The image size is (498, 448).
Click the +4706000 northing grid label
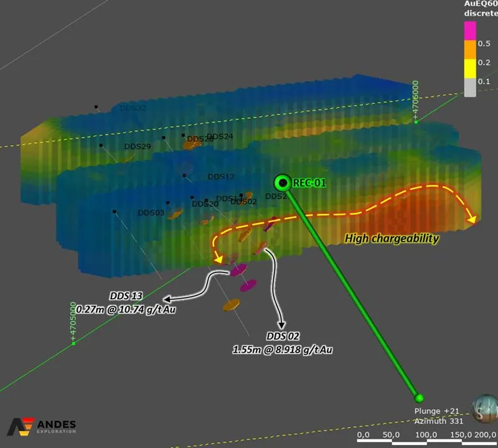[415, 100]
